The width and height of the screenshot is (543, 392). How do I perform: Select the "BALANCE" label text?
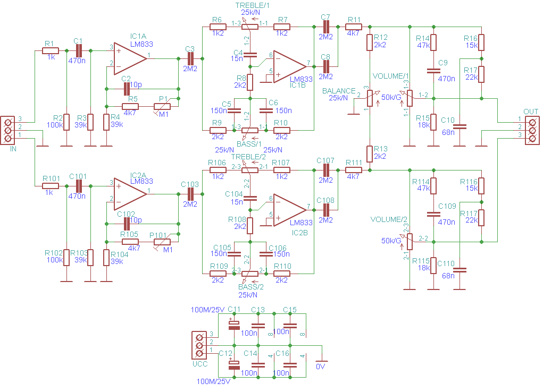click(339, 91)
